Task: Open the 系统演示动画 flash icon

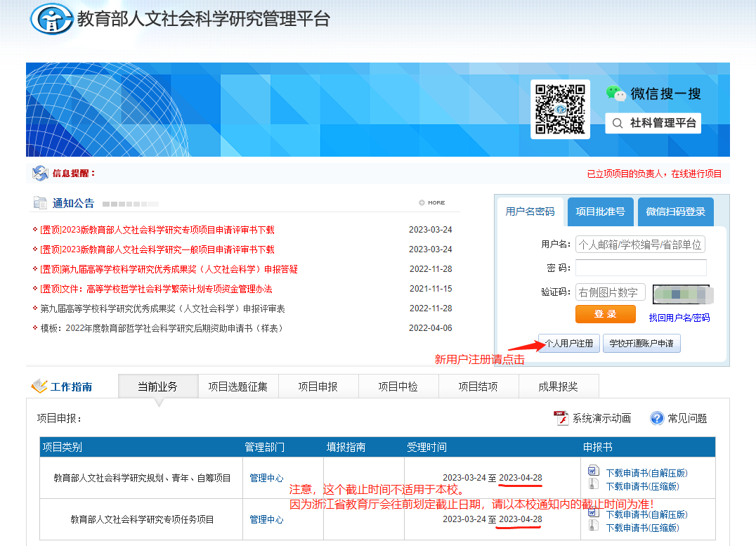Action: point(561,418)
